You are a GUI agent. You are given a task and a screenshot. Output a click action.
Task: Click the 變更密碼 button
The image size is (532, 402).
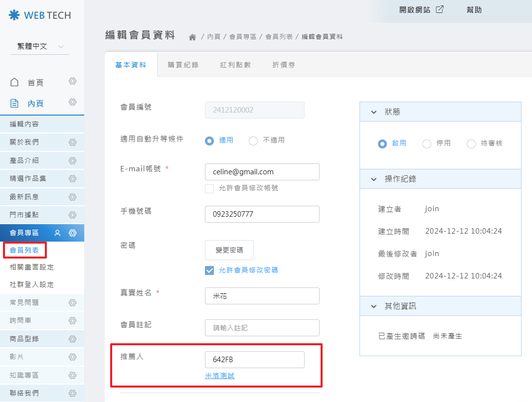[229, 250]
